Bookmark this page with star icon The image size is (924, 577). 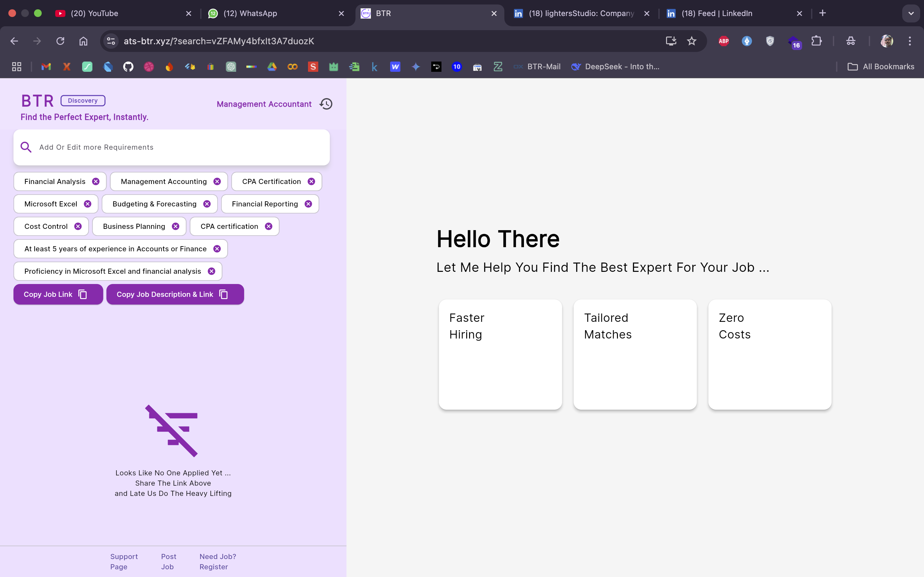tap(691, 41)
